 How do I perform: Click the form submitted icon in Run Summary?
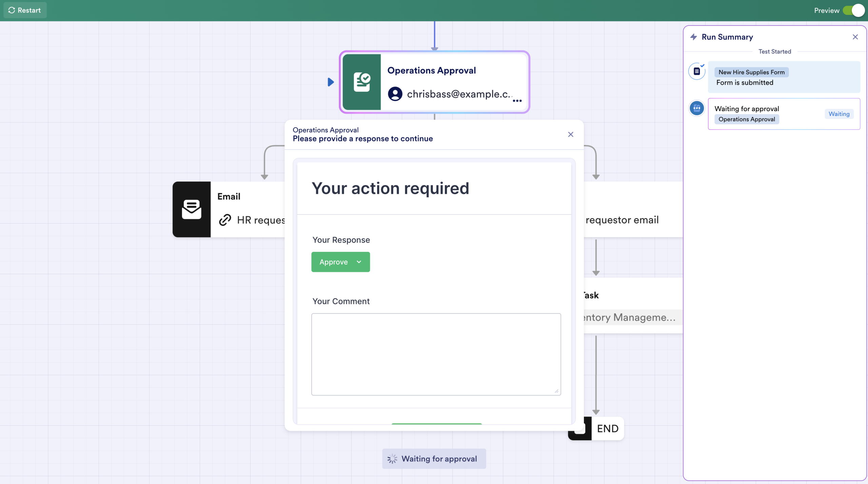pos(697,71)
